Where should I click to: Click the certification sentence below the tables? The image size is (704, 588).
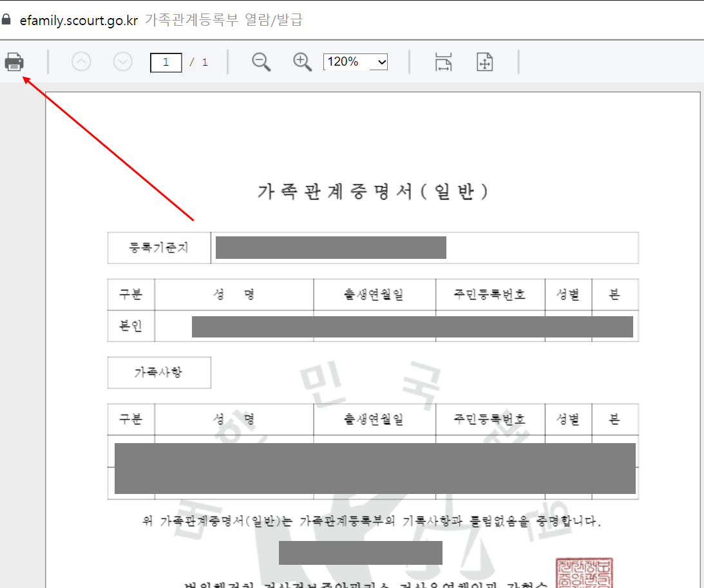372,521
